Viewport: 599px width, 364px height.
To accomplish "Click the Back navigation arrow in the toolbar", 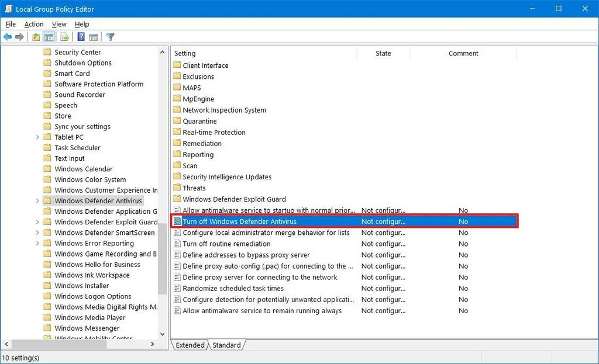I will pyautogui.click(x=8, y=37).
